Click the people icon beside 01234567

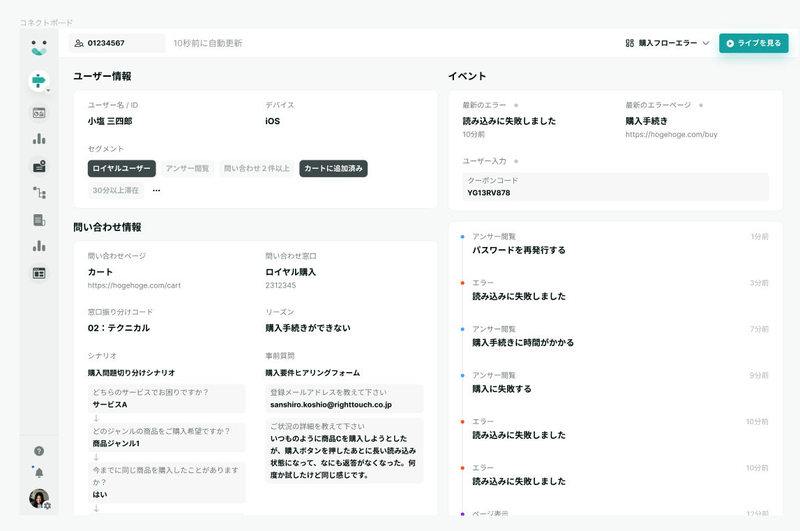pos(79,43)
